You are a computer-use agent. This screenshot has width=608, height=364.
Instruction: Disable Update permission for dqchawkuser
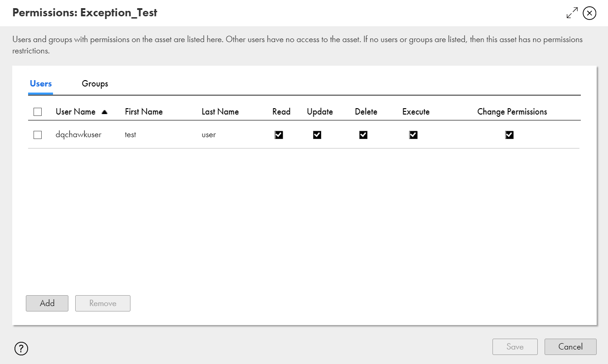click(x=317, y=134)
